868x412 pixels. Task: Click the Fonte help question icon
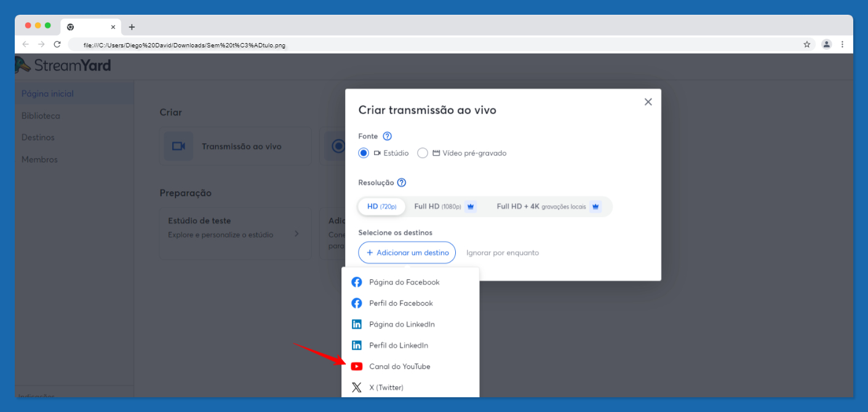[x=387, y=137]
